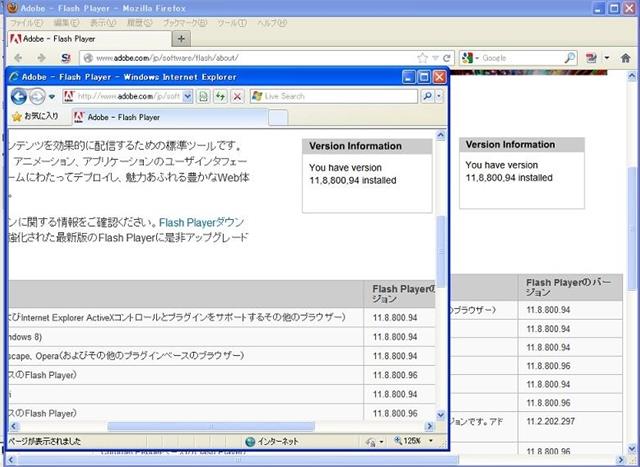
Task: Open IE address bar dropdown arrow
Action: [187, 96]
